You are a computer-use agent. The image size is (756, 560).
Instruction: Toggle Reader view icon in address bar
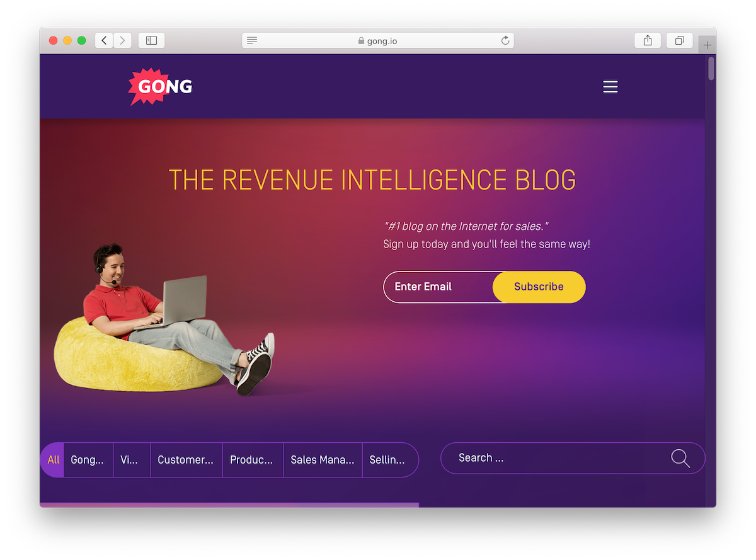tap(252, 40)
